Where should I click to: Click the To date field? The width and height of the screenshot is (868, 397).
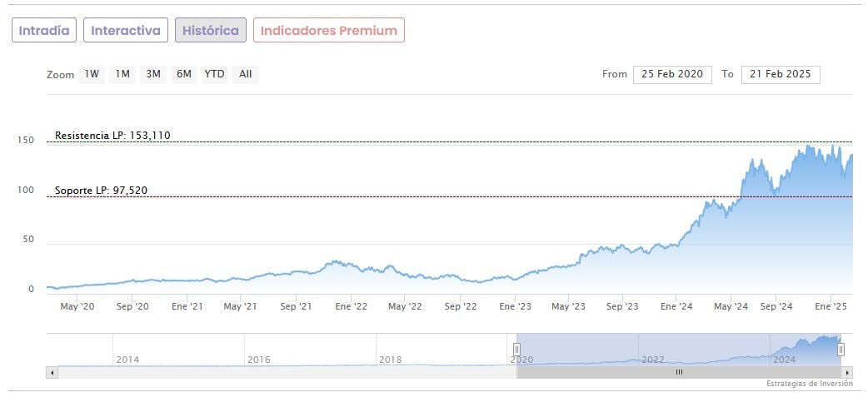point(780,74)
